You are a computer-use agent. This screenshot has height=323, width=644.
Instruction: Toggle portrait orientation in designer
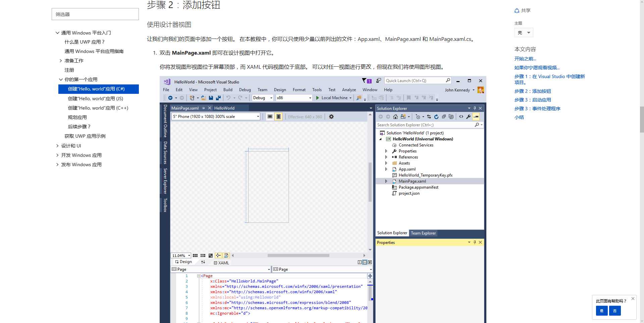coord(278,117)
